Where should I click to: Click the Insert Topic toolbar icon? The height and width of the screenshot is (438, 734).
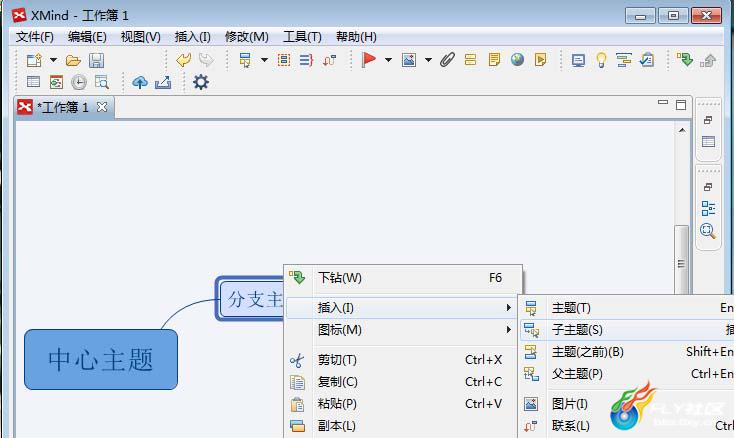[x=245, y=60]
